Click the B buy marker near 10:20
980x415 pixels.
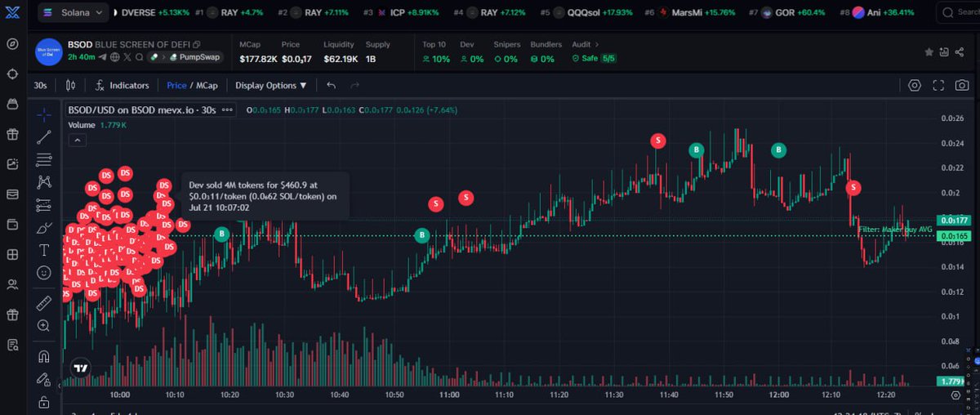point(221,234)
